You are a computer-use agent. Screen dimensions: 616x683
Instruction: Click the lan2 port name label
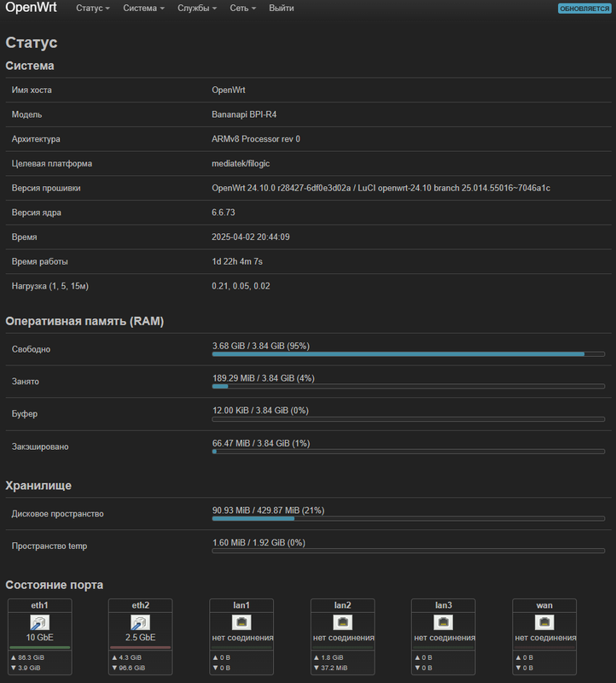coord(343,605)
